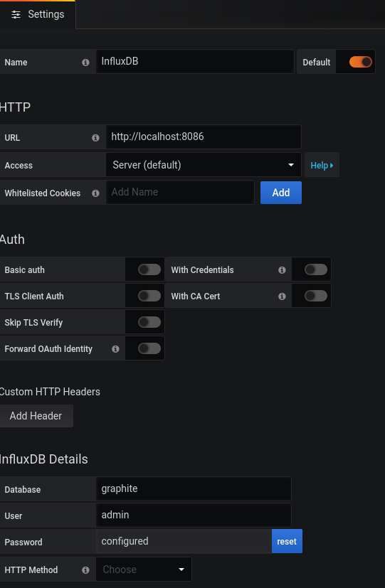Click the Database field containing graphite
Image resolution: width=385 pixels, height=588 pixels.
point(194,488)
